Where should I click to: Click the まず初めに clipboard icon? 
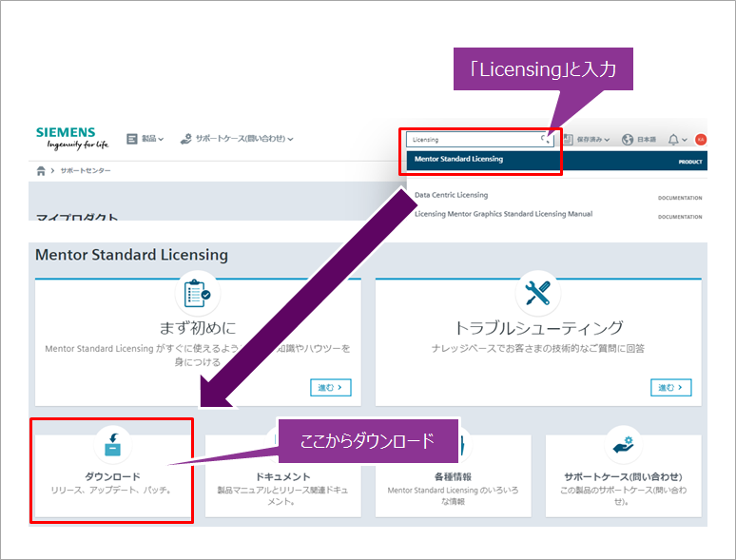197,294
